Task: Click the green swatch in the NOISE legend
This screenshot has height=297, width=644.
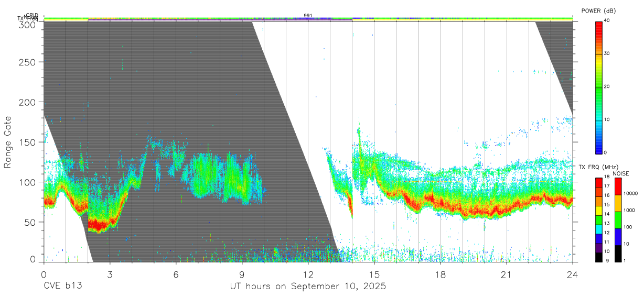Action: click(x=618, y=220)
